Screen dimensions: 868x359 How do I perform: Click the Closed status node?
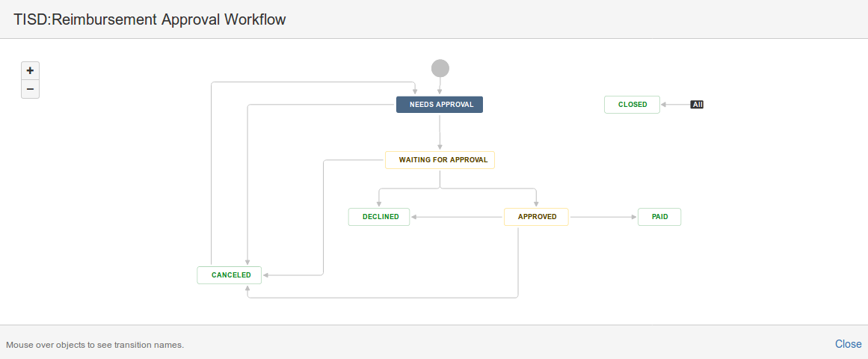632,105
